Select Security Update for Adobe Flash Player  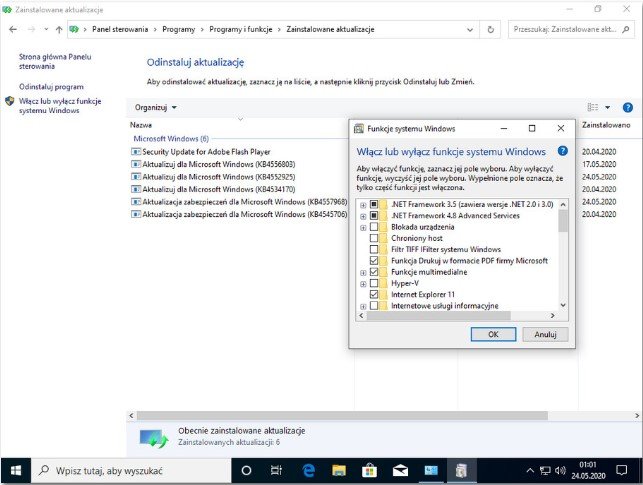pyautogui.click(x=206, y=152)
